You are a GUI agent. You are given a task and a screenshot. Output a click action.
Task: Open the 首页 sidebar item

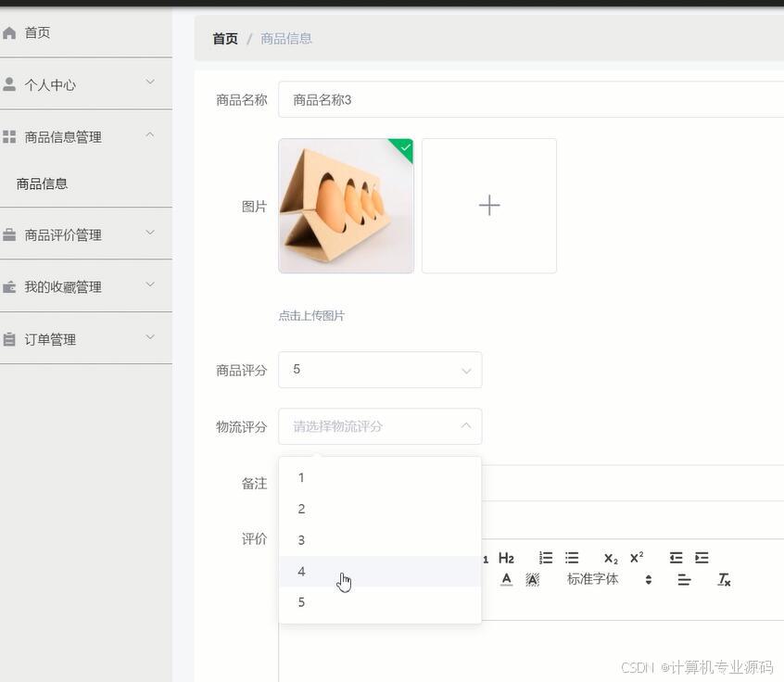86,33
